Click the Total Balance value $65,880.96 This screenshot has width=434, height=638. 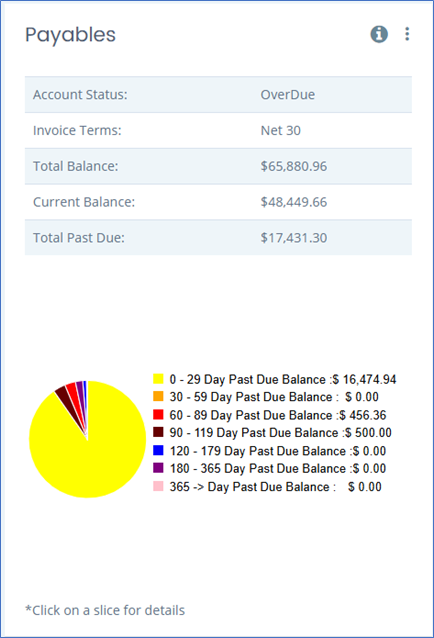pyautogui.click(x=294, y=166)
